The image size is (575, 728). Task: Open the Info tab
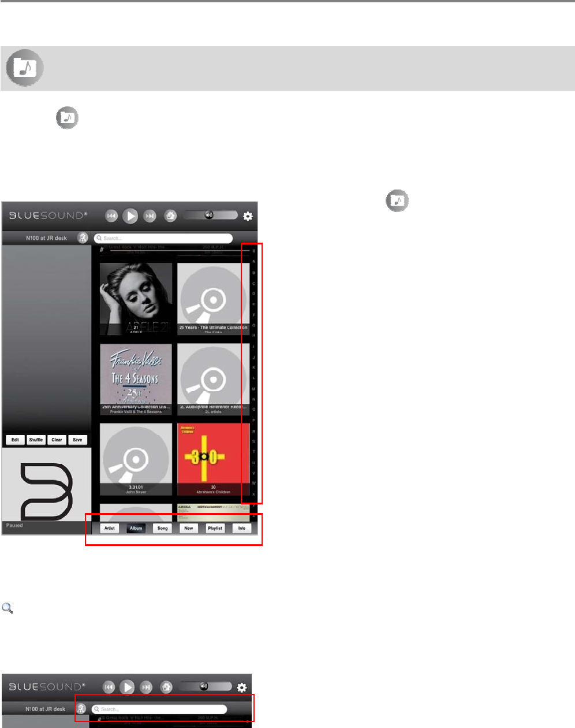(x=242, y=528)
